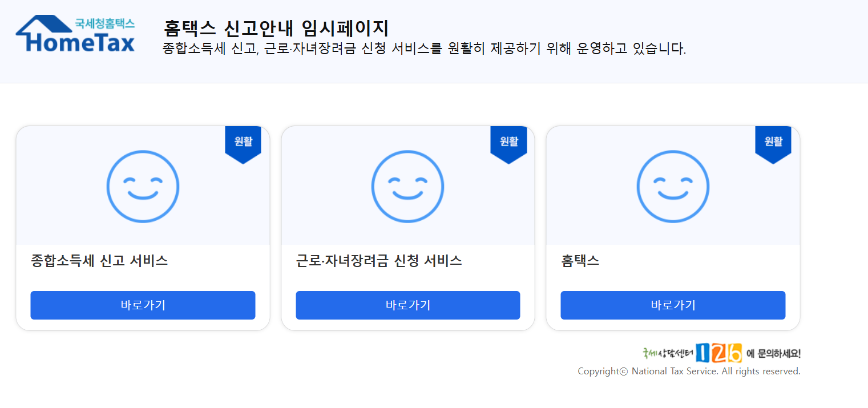
Task: Click the 원활 status badge on the 홈택스 card
Action: tap(773, 142)
